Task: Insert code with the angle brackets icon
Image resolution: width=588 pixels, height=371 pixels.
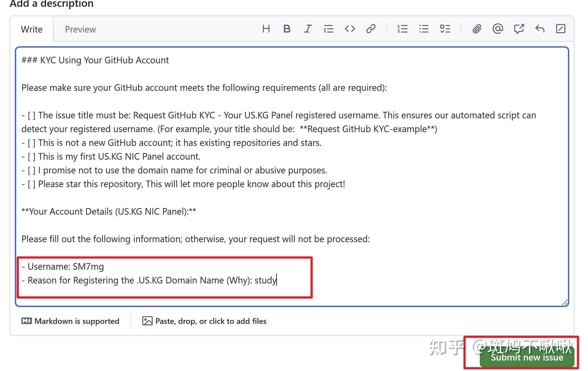Action: 350,29
